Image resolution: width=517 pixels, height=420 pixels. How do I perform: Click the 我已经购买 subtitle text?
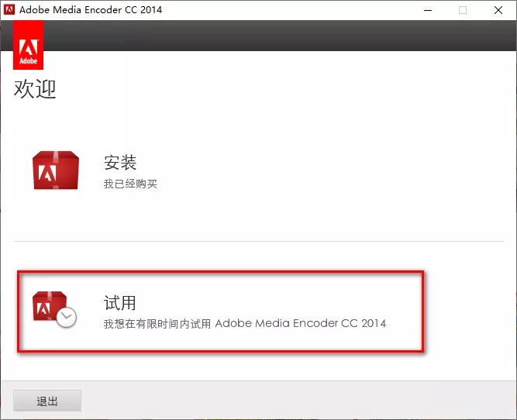130,184
